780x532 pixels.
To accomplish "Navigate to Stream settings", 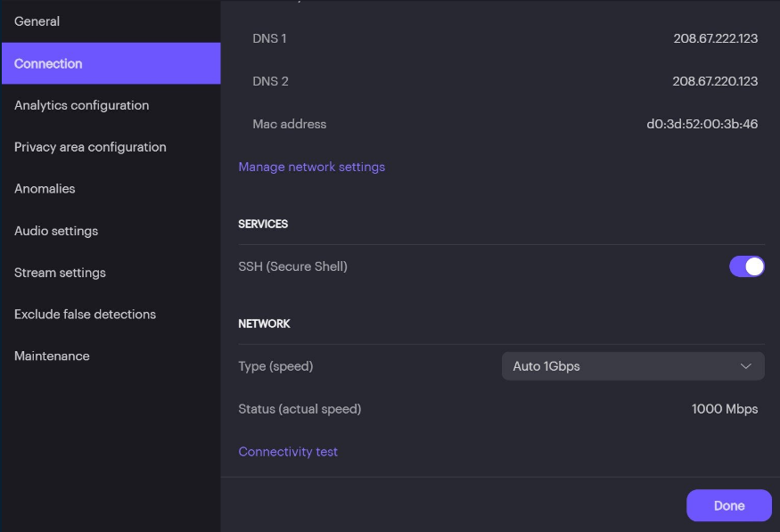I will (x=60, y=273).
